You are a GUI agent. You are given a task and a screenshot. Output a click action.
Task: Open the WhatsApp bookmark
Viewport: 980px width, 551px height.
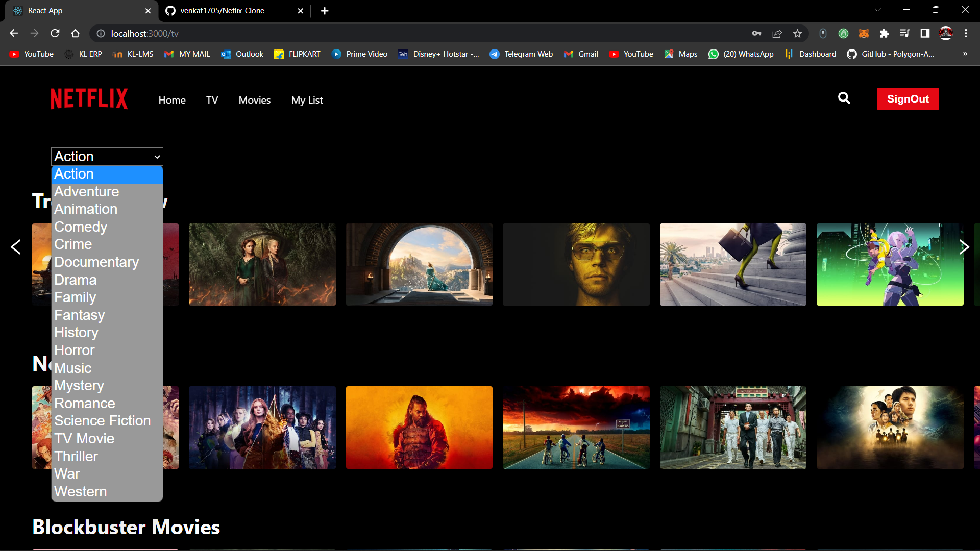click(x=741, y=54)
